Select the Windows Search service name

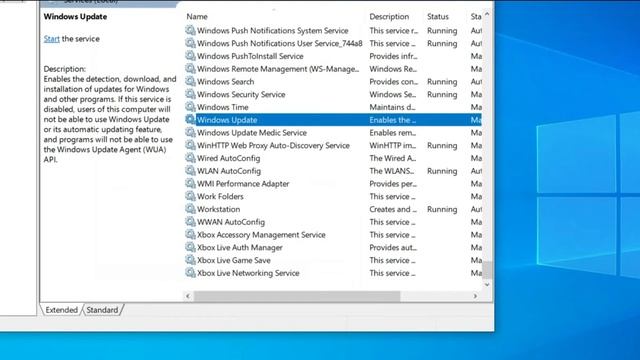pos(225,82)
